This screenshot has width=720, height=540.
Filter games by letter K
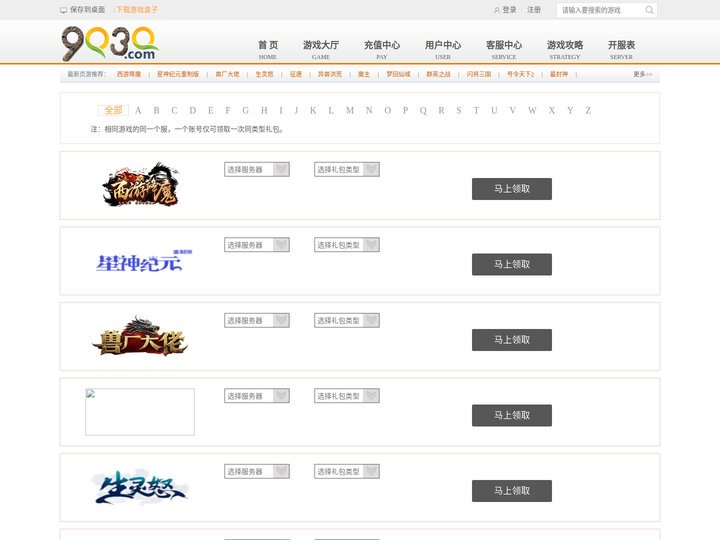pyautogui.click(x=313, y=111)
